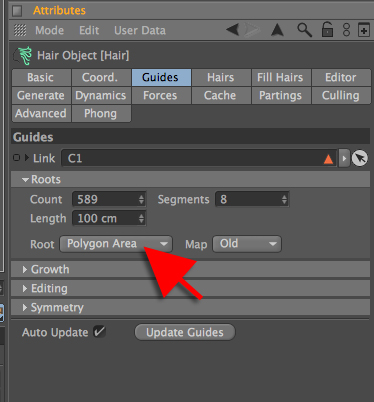The height and width of the screenshot is (402, 374).
Task: Click the Link object picker cursor icon
Action: tap(360, 158)
